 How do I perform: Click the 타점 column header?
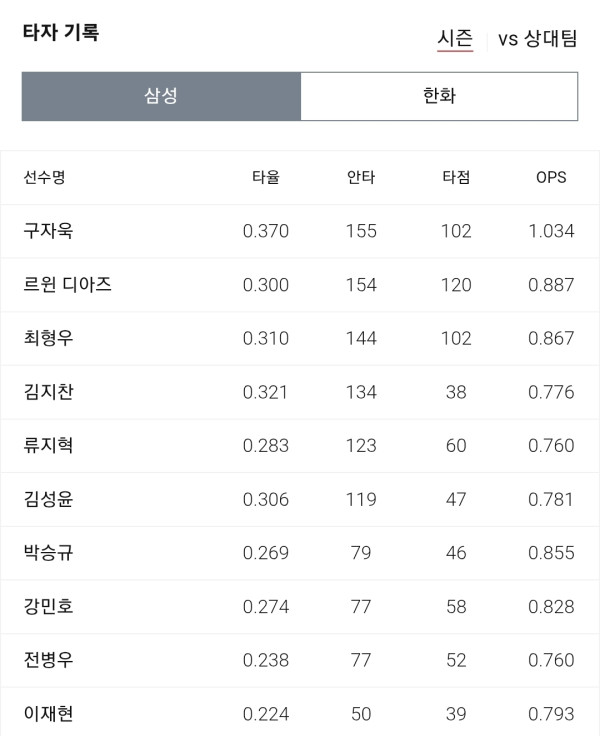pyautogui.click(x=456, y=177)
